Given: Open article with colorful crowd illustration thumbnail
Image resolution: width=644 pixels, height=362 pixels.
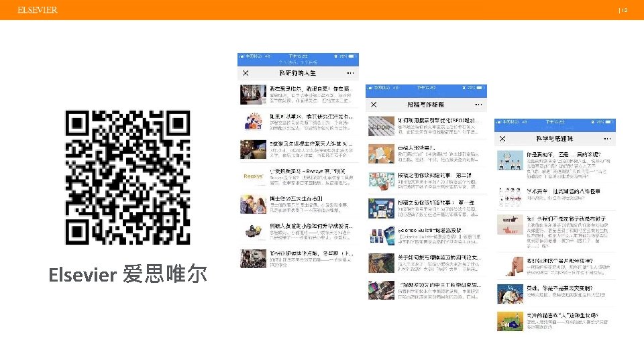Looking at the screenshot, I should pos(253,122).
